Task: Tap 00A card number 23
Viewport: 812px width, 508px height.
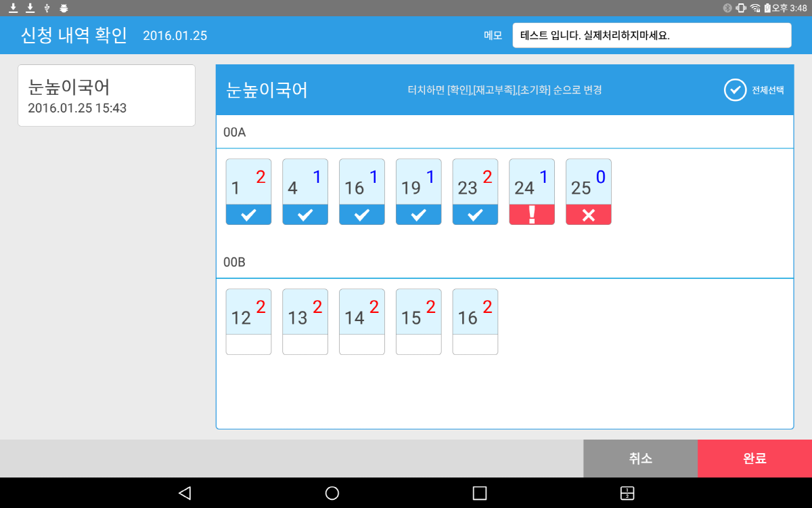Action: pyautogui.click(x=475, y=192)
